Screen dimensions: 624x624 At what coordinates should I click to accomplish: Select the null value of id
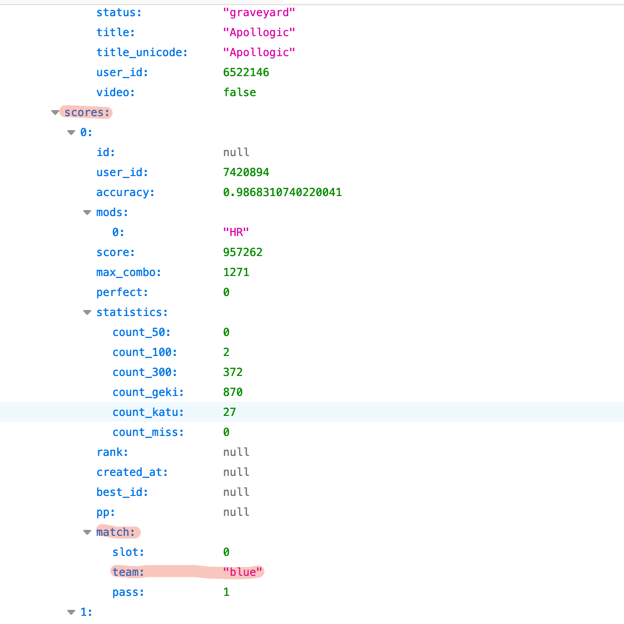pyautogui.click(x=236, y=152)
